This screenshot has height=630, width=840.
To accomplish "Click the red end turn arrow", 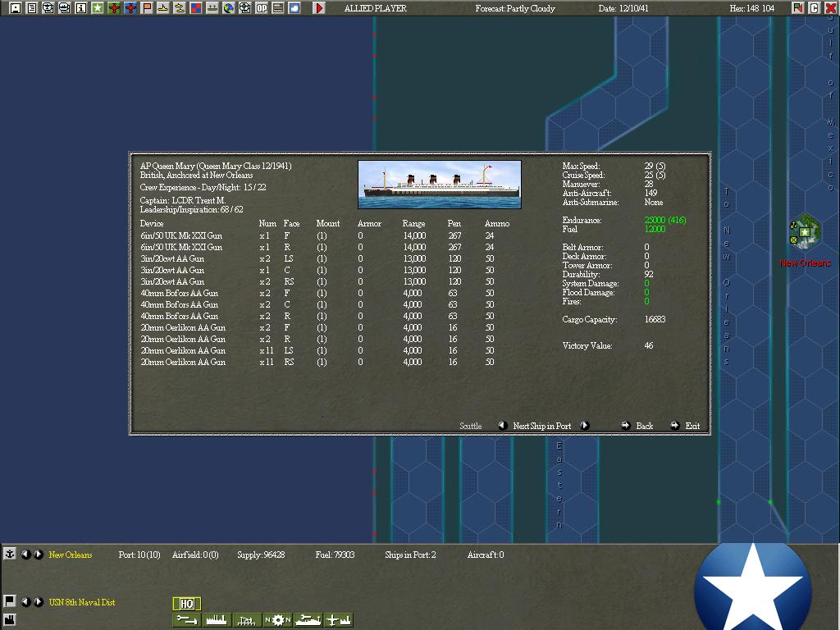I will (x=319, y=8).
